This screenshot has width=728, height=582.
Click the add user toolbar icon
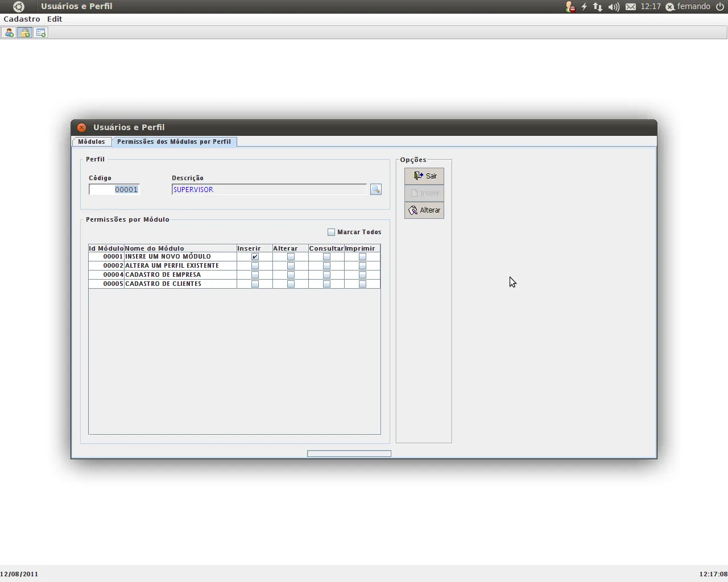[x=9, y=33]
